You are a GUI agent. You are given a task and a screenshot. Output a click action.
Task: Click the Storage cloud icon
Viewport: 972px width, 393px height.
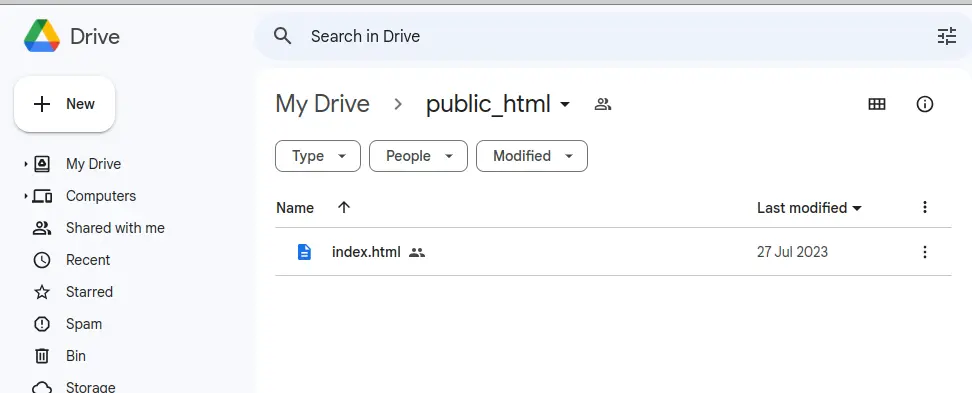click(42, 387)
